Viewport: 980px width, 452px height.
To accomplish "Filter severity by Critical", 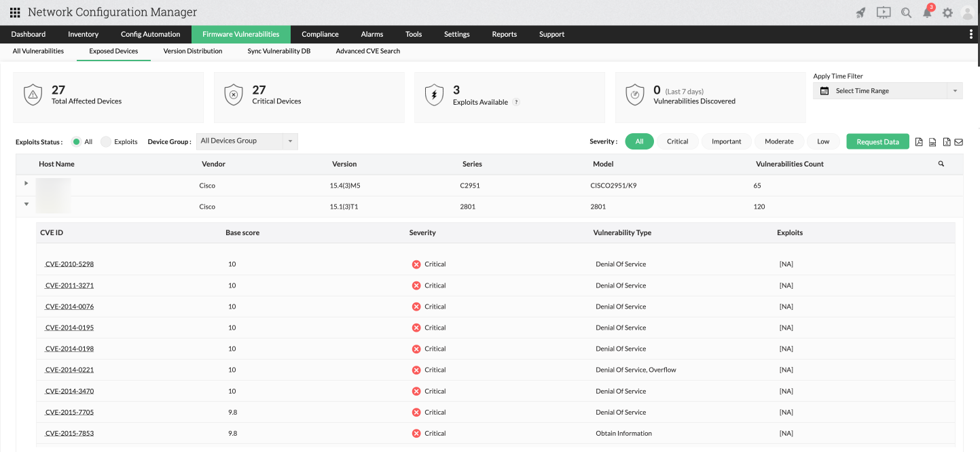I will pos(677,141).
